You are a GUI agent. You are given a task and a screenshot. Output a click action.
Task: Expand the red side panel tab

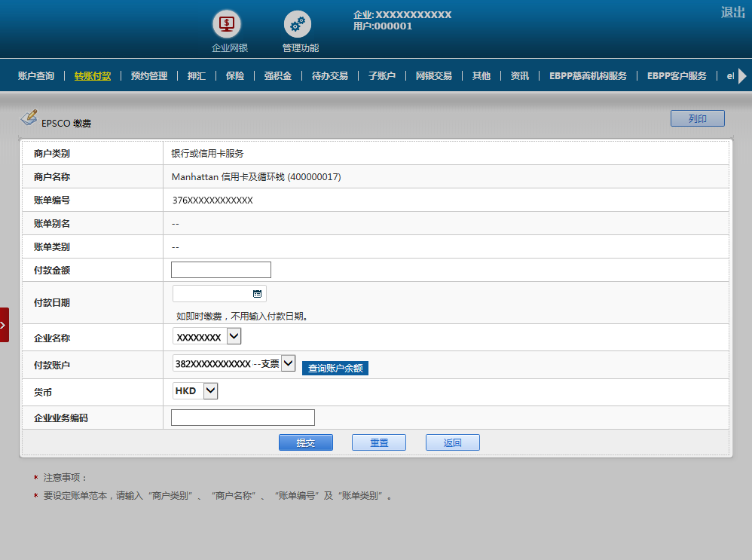5,325
